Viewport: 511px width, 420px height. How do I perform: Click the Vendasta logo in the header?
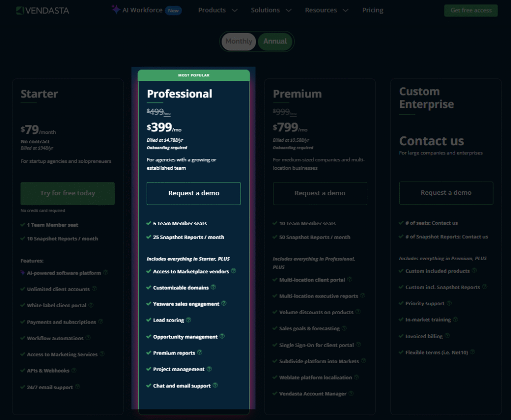pos(42,10)
